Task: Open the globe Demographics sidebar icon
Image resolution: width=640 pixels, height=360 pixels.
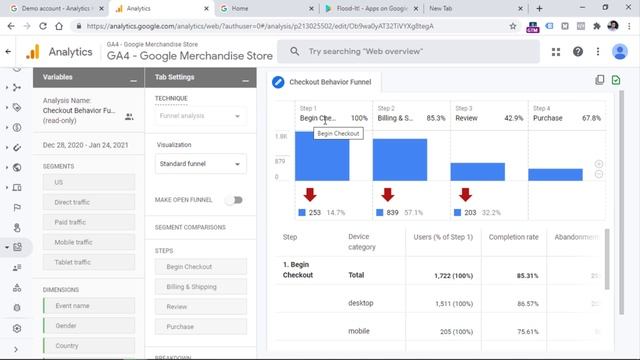Action: coord(17,167)
